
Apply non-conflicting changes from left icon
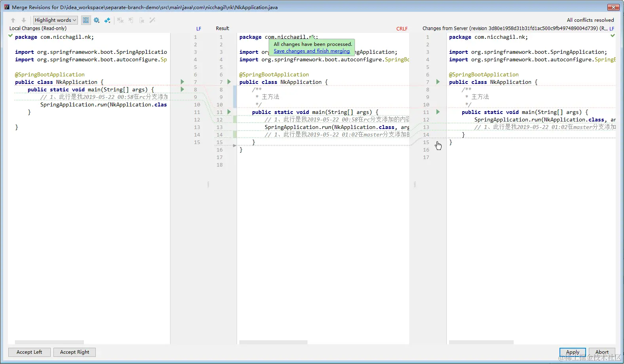pyautogui.click(x=131, y=20)
